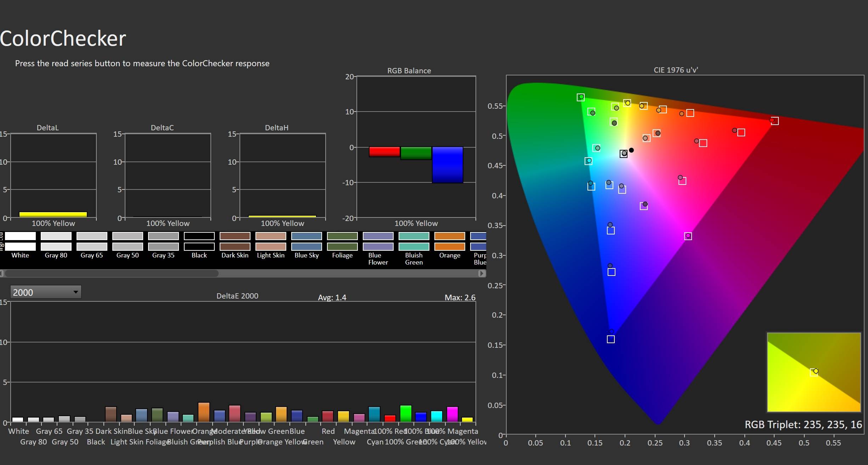This screenshot has width=868, height=465.
Task: Click the yellow DeltaL bar
Action: 53,214
